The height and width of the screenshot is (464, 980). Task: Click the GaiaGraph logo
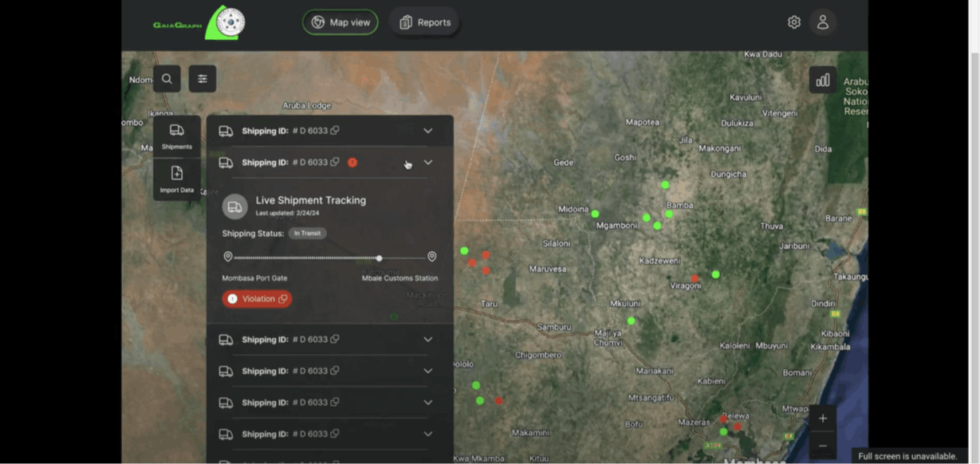[199, 23]
